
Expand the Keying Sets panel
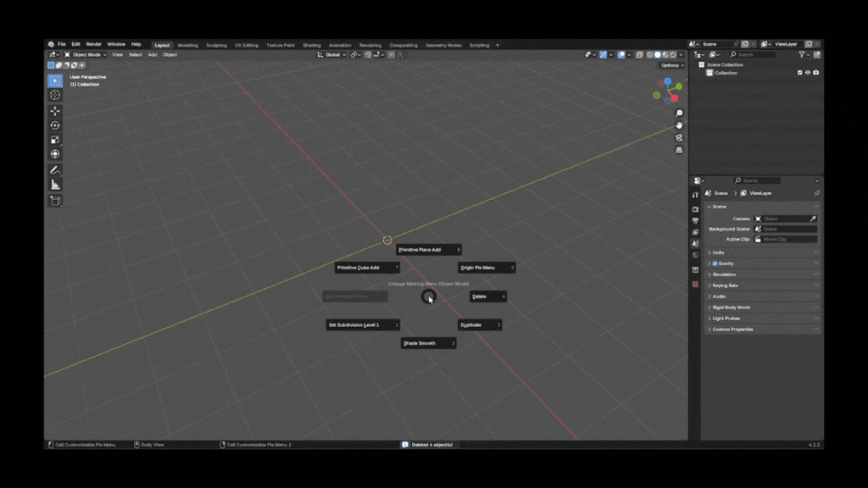762,286
